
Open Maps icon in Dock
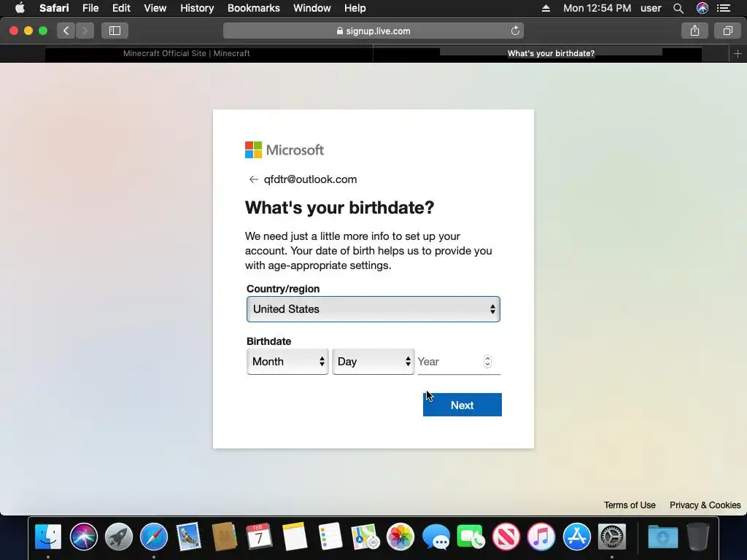coord(365,537)
